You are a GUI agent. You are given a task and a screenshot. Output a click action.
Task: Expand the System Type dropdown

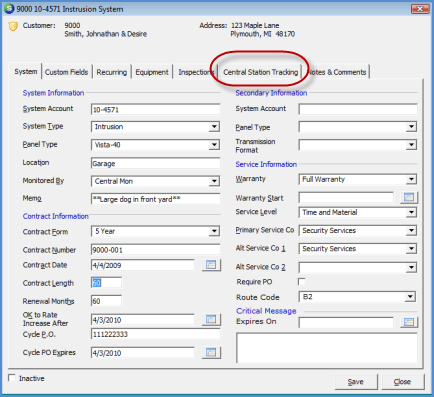click(214, 127)
